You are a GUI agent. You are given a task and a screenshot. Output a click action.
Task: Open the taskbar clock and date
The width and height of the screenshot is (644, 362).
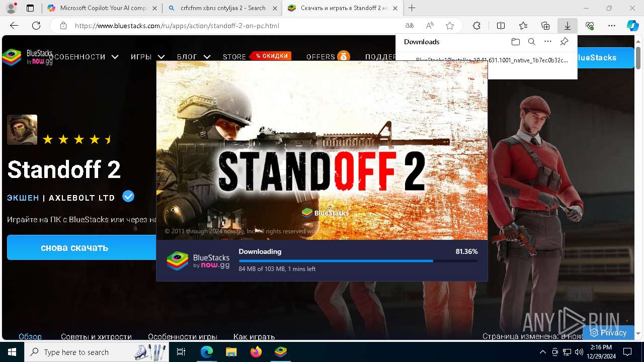(601, 352)
